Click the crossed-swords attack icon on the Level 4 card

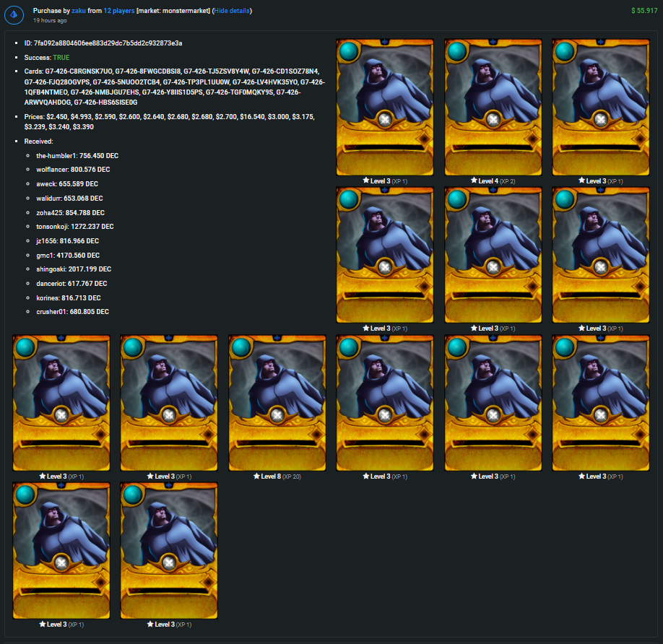[493, 120]
